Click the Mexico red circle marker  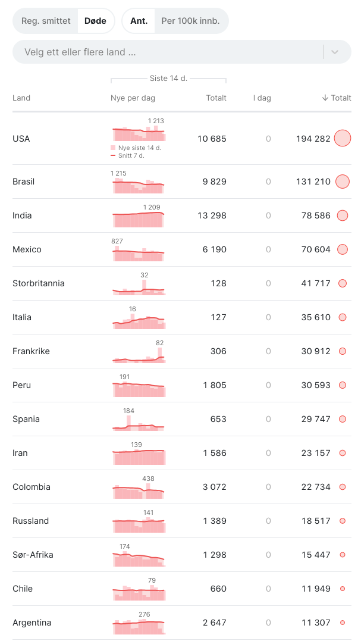(x=343, y=249)
